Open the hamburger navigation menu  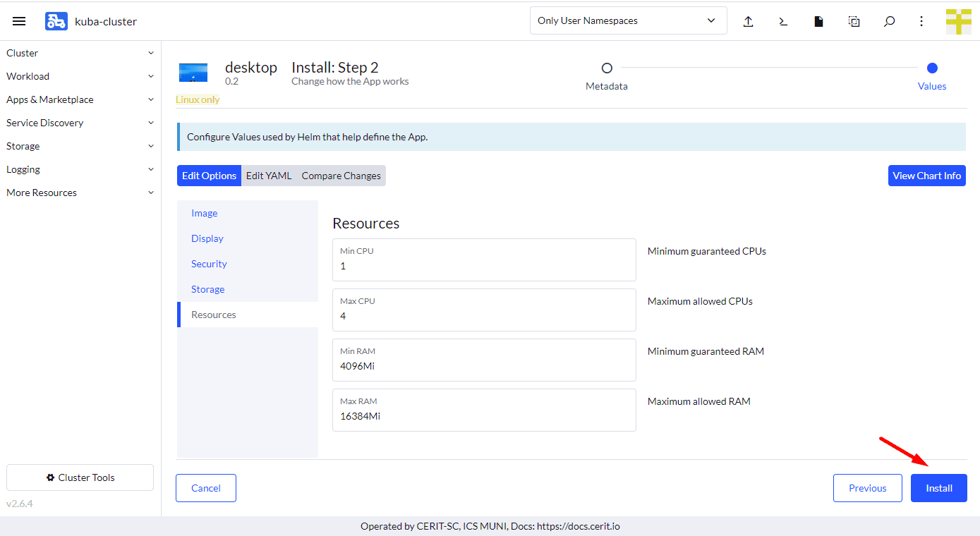(x=19, y=21)
